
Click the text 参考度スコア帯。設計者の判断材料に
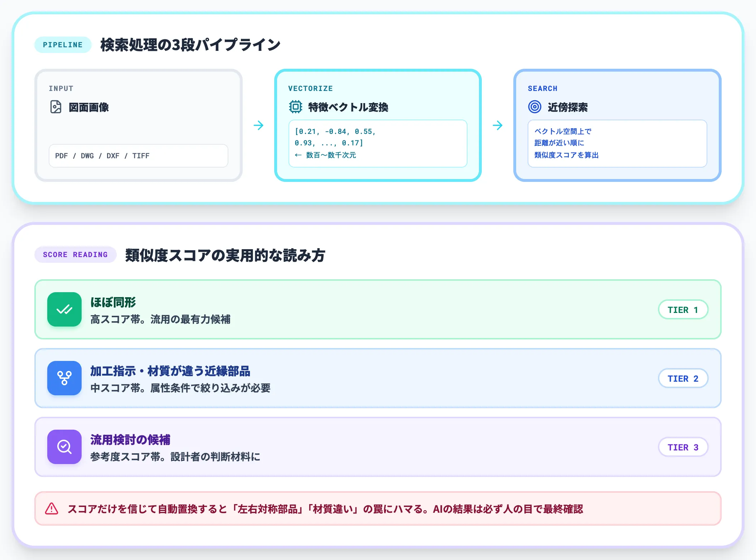(x=175, y=457)
